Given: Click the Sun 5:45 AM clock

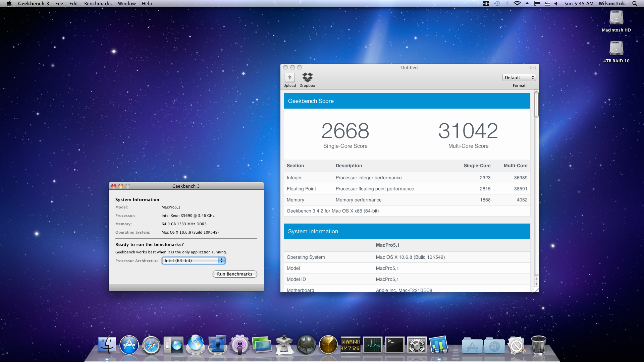Looking at the screenshot, I should click(579, 3).
